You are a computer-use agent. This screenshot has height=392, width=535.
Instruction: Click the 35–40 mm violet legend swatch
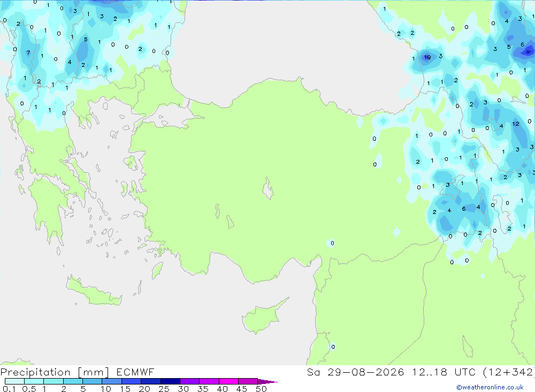click(x=209, y=381)
